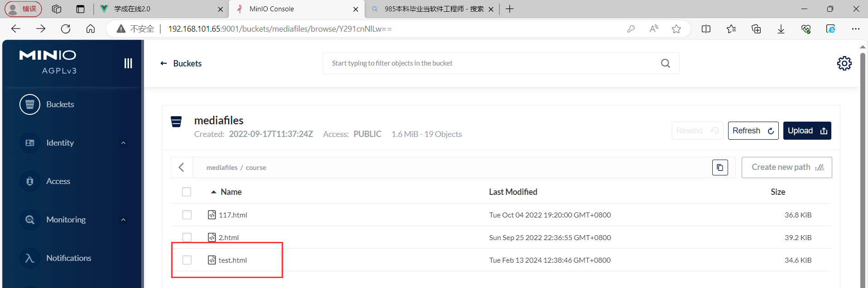Click the Last Modified column header
This screenshot has width=868, height=288.
click(513, 192)
